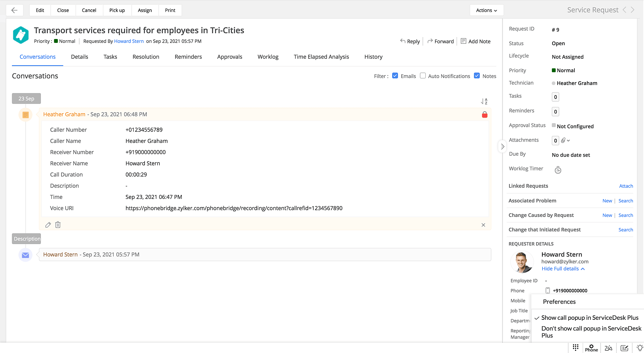Viewport: 644px width, 353px height.
Task: Click the back arrow icon
Action: click(x=14, y=10)
